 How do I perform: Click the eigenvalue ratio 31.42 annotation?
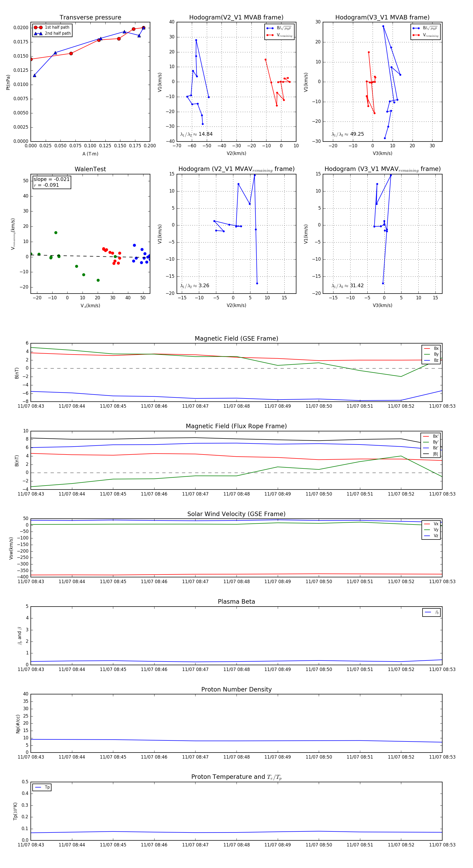(x=348, y=286)
